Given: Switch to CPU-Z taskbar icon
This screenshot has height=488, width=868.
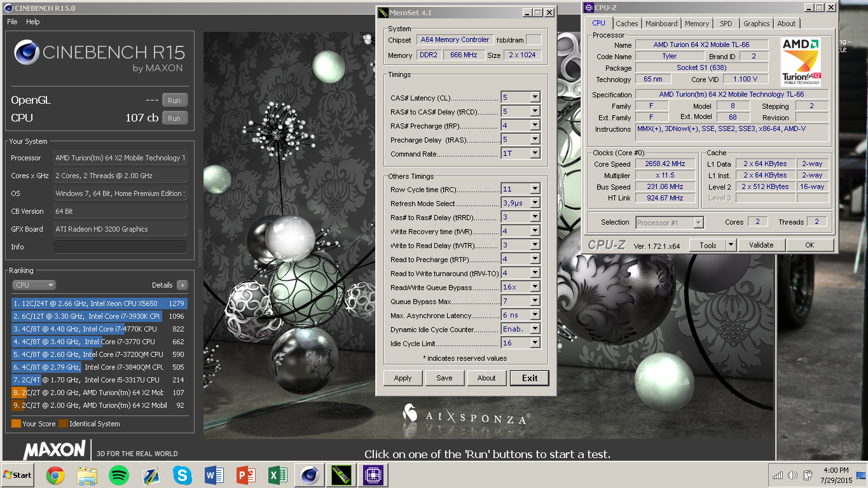Looking at the screenshot, I should [372, 475].
